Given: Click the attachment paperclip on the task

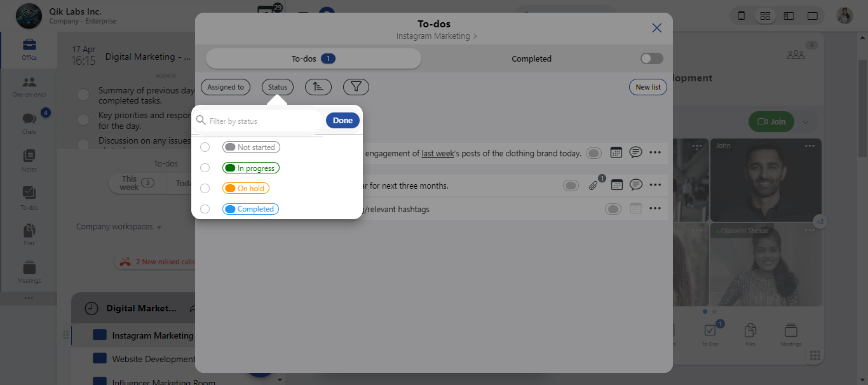Looking at the screenshot, I should coord(593,186).
